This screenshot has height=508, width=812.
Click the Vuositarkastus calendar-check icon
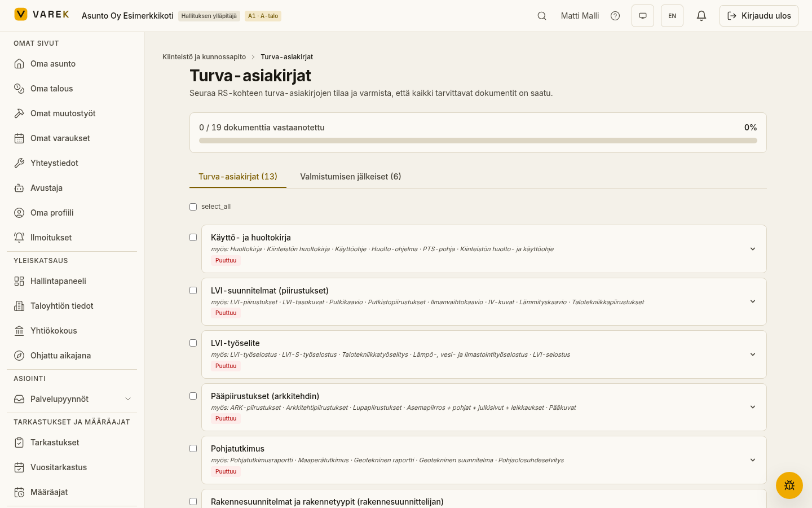(x=19, y=467)
